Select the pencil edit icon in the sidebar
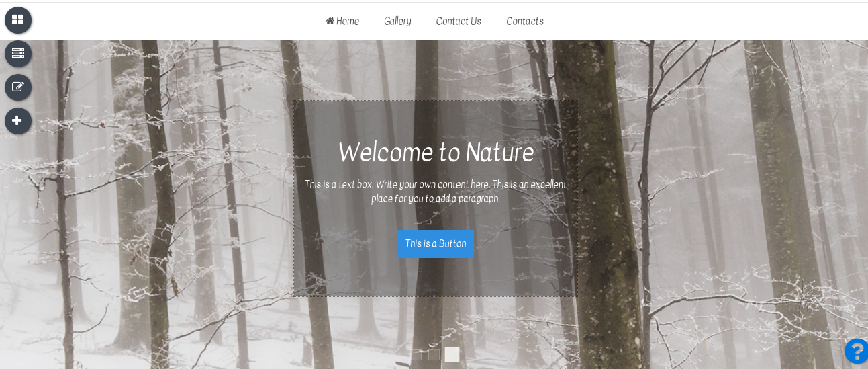 tap(18, 87)
